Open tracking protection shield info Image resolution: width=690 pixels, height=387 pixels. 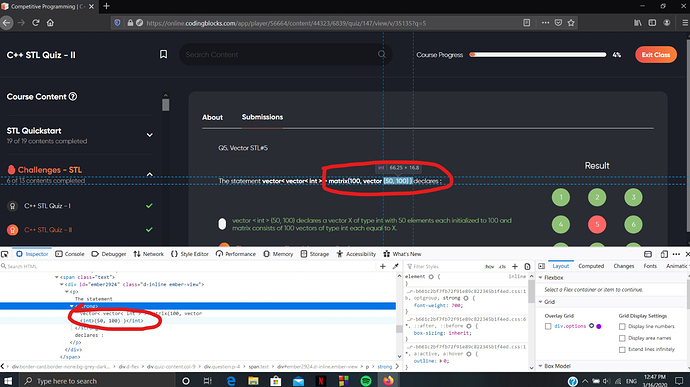coord(117,23)
